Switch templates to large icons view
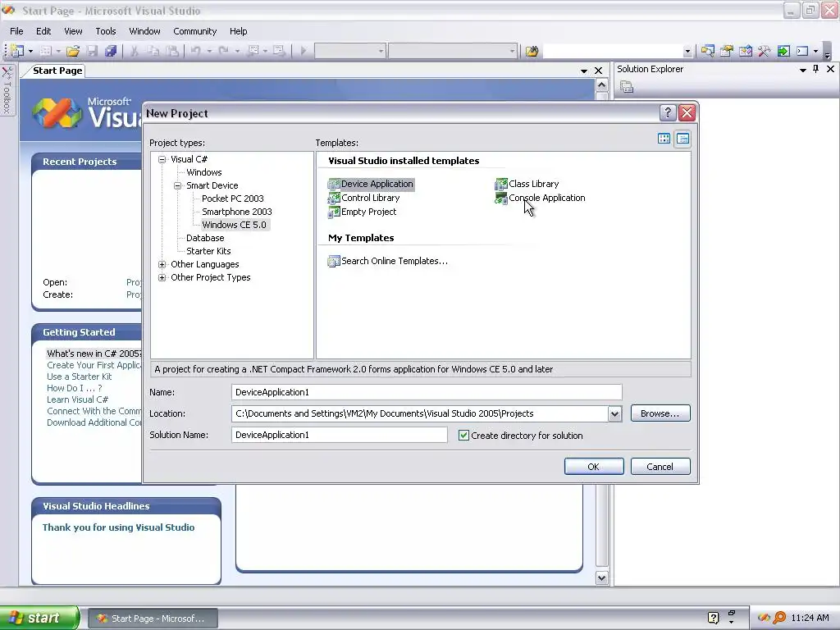Image resolution: width=840 pixels, height=630 pixels. [664, 139]
